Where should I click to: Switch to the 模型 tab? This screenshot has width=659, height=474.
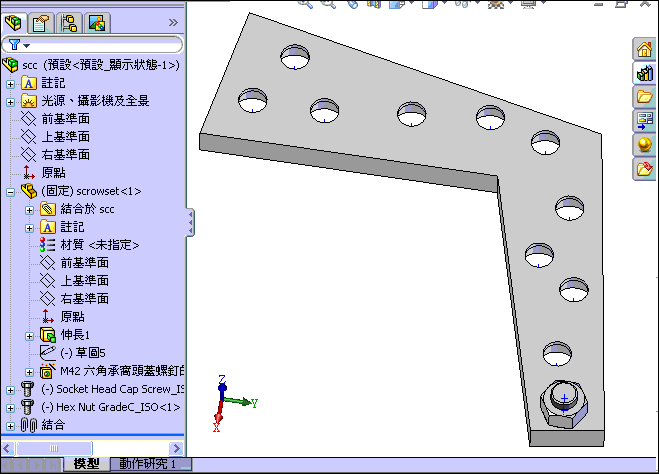[87, 464]
